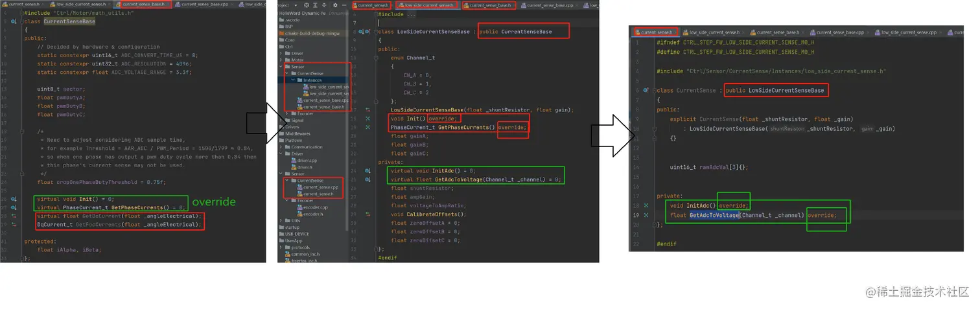980x309 pixels.
Task: Expand the Signal folder in the Project tree
Action: [x=281, y=120]
